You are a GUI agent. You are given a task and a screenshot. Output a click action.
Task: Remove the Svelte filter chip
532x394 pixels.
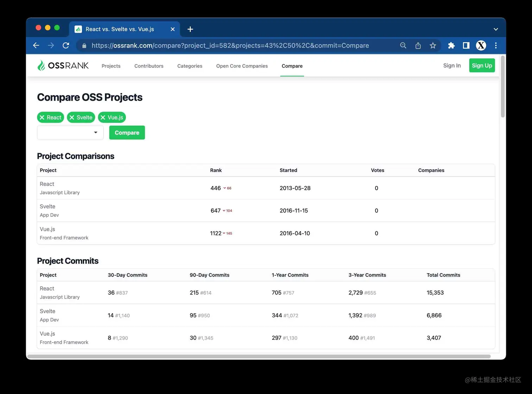pos(72,117)
